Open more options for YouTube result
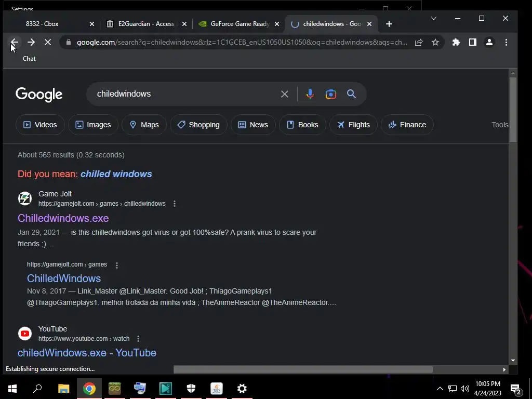The image size is (532, 399). point(138,339)
